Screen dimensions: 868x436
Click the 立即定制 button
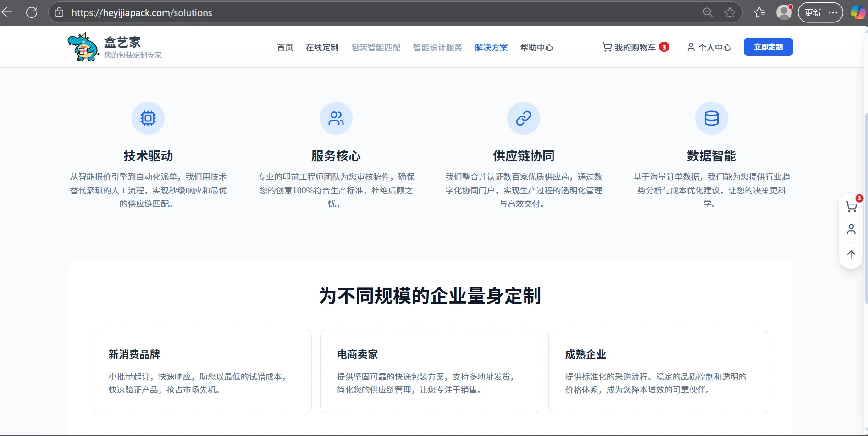768,46
